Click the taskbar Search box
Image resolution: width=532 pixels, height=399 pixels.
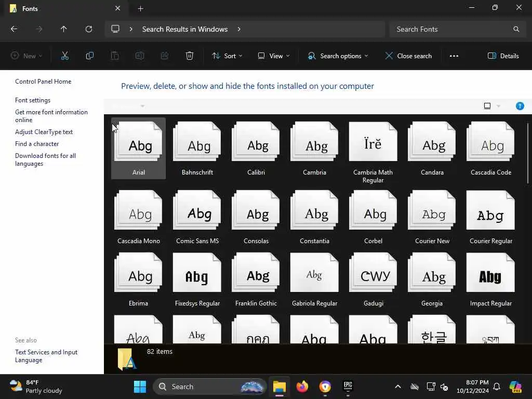pyautogui.click(x=210, y=387)
